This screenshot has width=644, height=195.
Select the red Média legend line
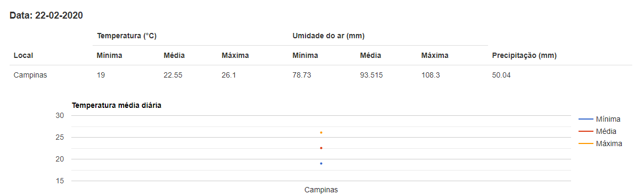click(585, 131)
